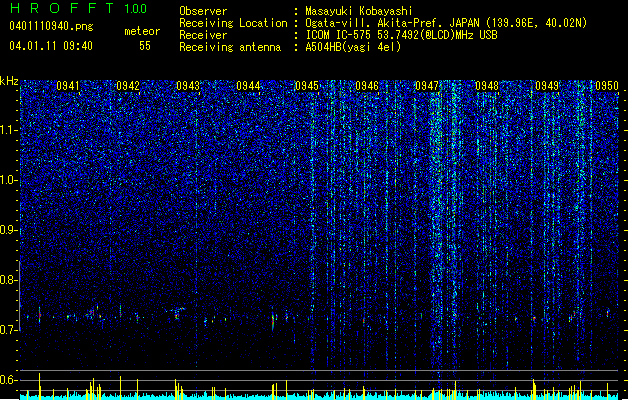Click the 0.6 kHz axis tick label

(8, 380)
